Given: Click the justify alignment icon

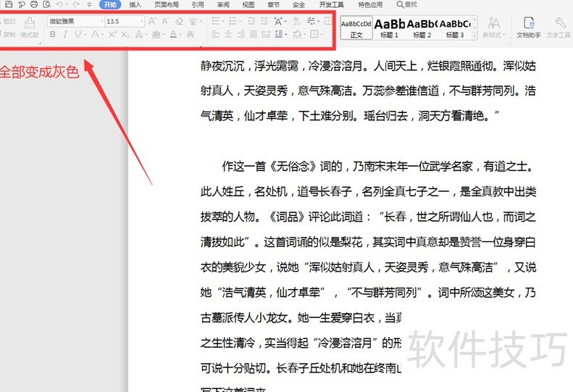Looking at the screenshot, I should pyautogui.click(x=254, y=34).
